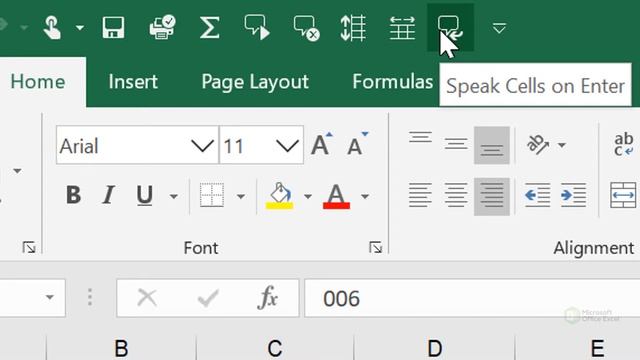The width and height of the screenshot is (640, 360).
Task: Toggle Underline formatting
Action: click(144, 195)
